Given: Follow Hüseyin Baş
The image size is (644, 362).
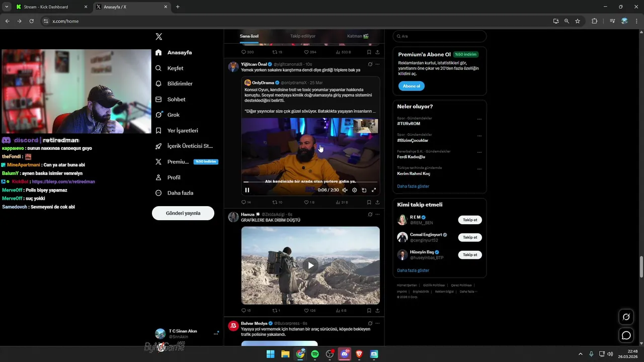Looking at the screenshot, I should pyautogui.click(x=470, y=255).
